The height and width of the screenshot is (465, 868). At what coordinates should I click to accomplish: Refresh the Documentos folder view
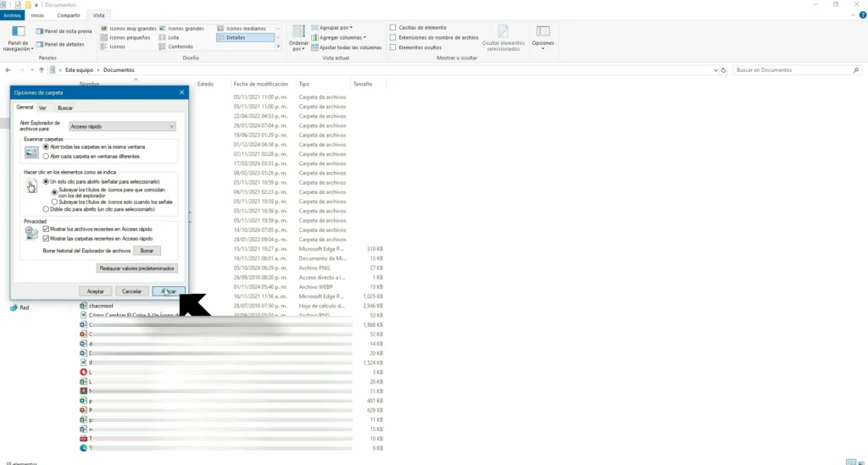pyautogui.click(x=724, y=70)
